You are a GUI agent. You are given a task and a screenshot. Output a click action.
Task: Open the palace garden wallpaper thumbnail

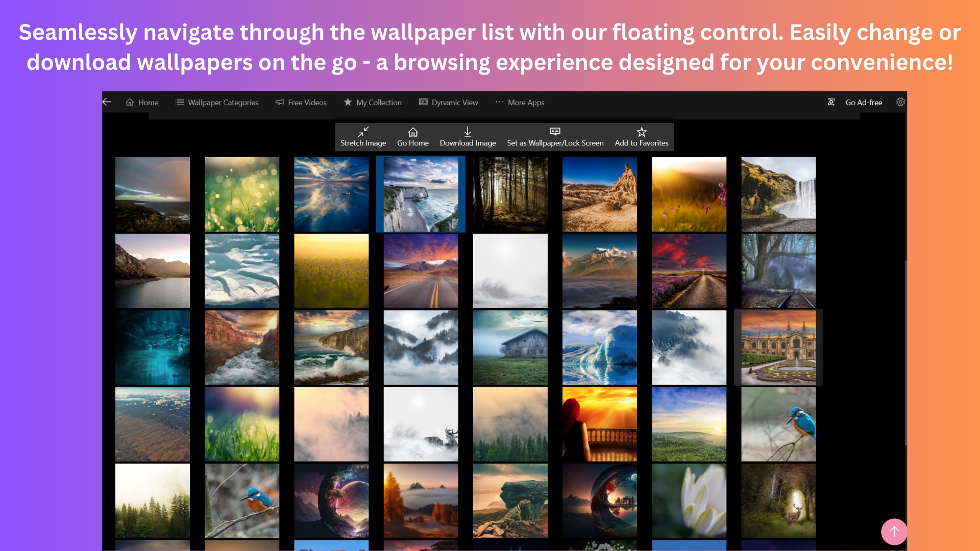[x=778, y=347]
